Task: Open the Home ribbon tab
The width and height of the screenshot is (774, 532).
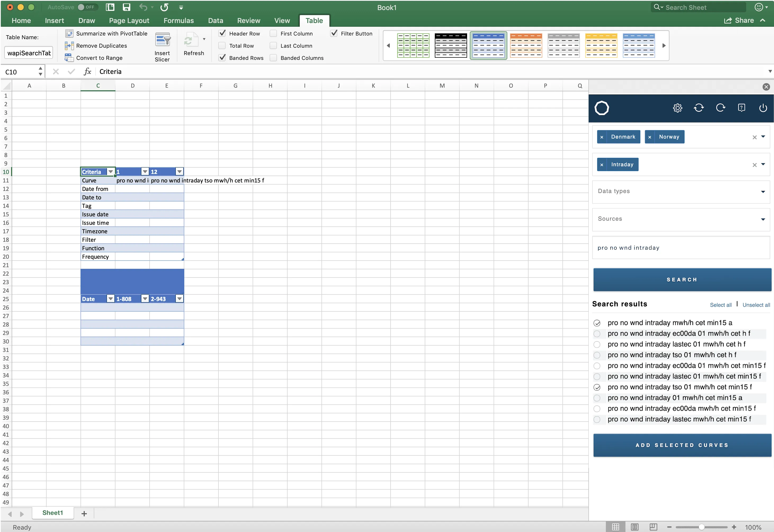Action: coord(21,20)
